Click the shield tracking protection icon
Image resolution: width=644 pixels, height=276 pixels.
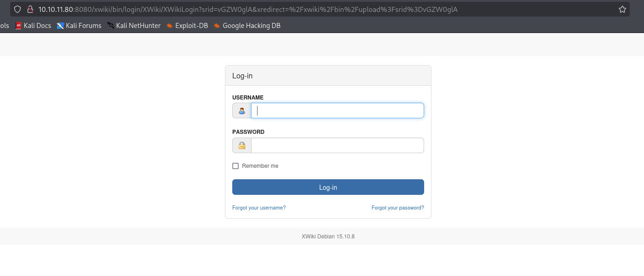(17, 9)
